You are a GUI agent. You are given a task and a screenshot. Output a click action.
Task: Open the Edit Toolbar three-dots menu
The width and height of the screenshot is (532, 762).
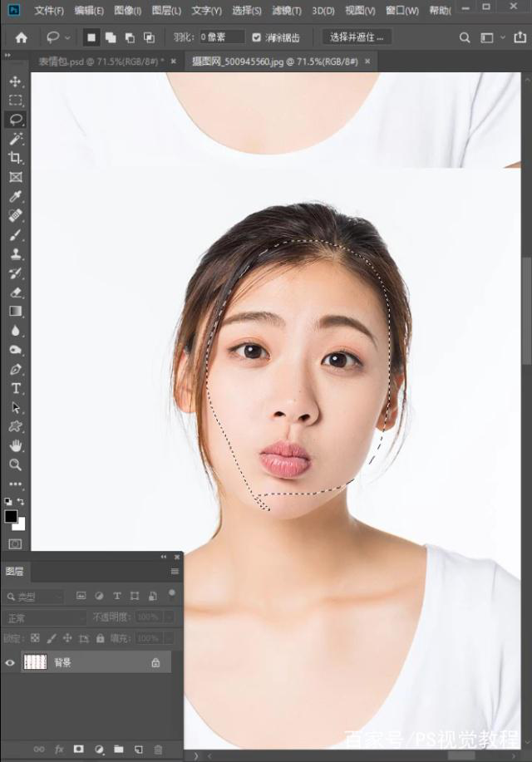(x=15, y=484)
